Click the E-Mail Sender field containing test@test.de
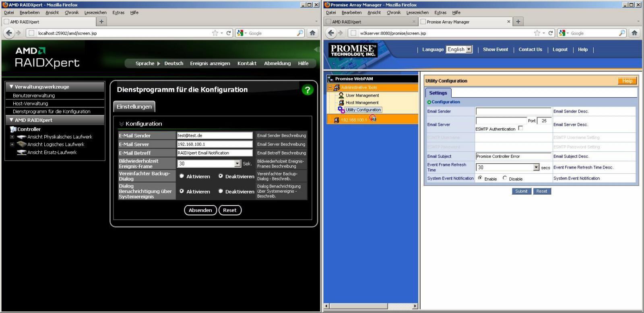This screenshot has height=313, width=644. click(215, 136)
